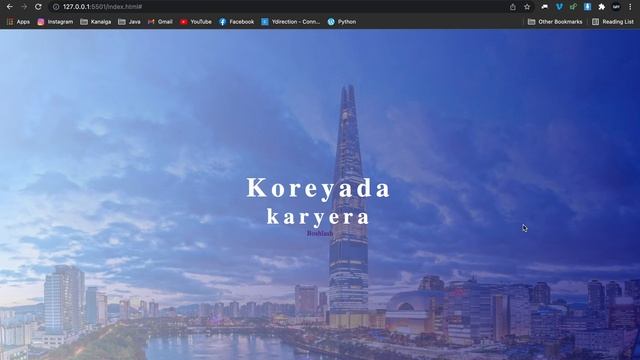Open the Facebook bookmark

click(x=237, y=22)
